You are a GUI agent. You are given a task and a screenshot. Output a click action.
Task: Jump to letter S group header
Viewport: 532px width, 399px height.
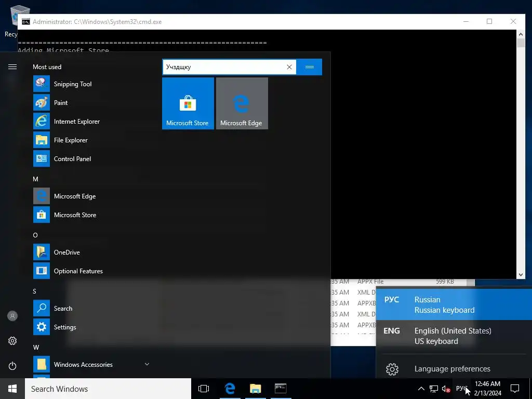point(35,291)
